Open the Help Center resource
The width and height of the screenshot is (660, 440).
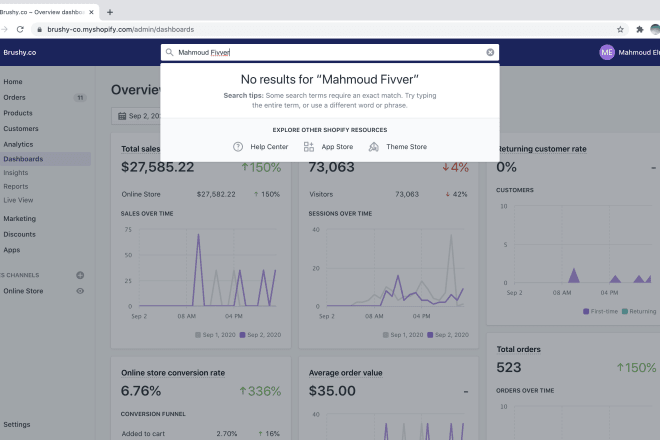[x=261, y=147]
